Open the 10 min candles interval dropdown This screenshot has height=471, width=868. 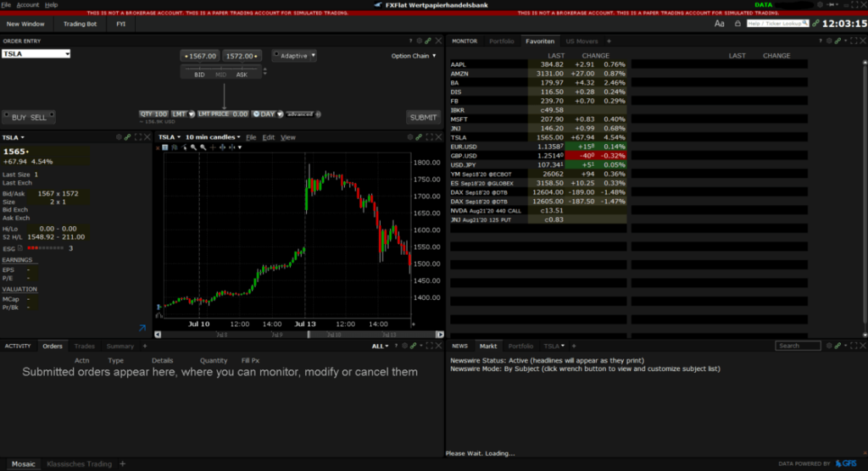[x=213, y=137]
